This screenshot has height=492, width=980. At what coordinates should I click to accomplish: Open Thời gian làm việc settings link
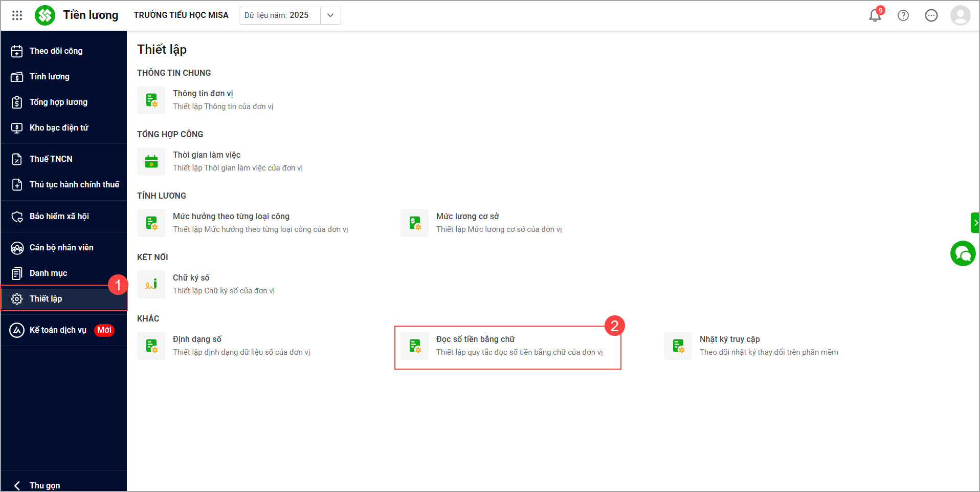[x=207, y=155]
